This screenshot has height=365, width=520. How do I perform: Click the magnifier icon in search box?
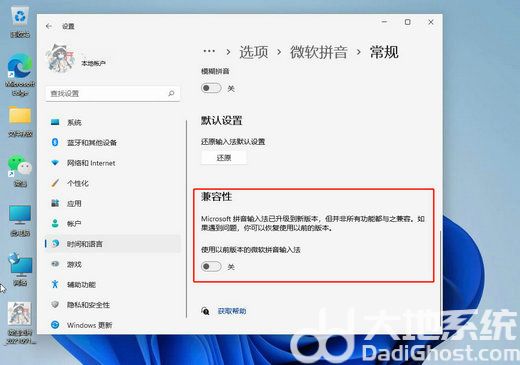pyautogui.click(x=171, y=93)
